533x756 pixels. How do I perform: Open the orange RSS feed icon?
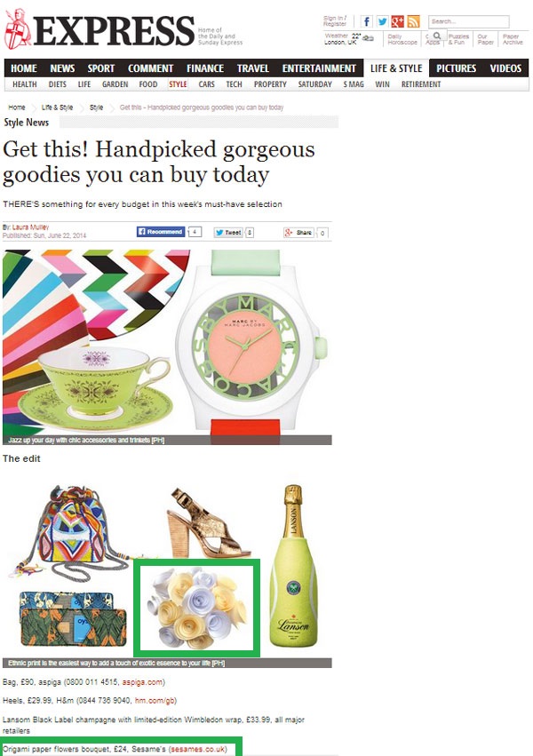pyautogui.click(x=413, y=21)
